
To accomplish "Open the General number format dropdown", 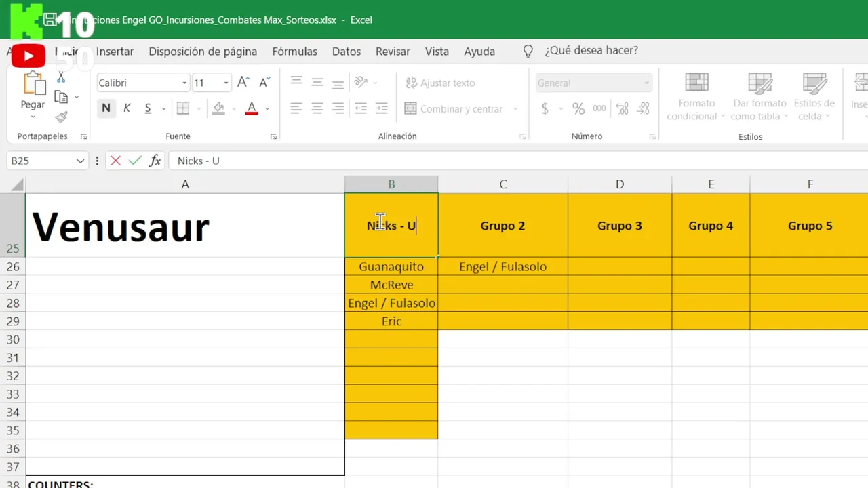I will (x=647, y=83).
